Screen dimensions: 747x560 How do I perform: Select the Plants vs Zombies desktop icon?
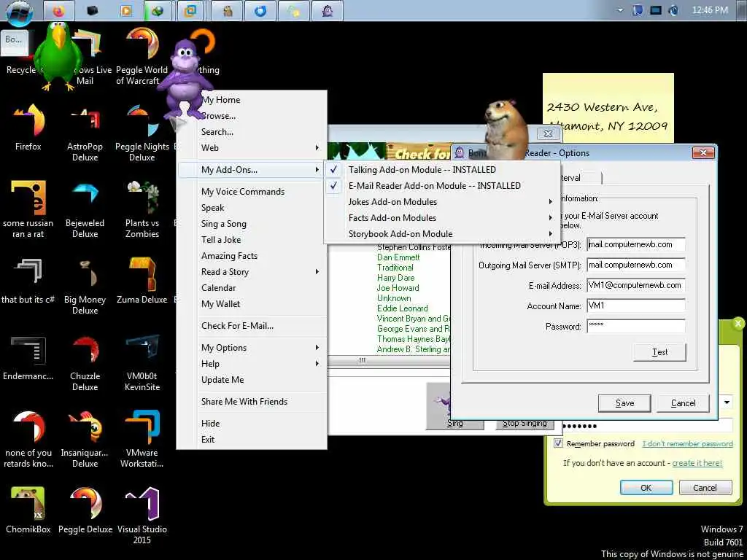(142, 210)
